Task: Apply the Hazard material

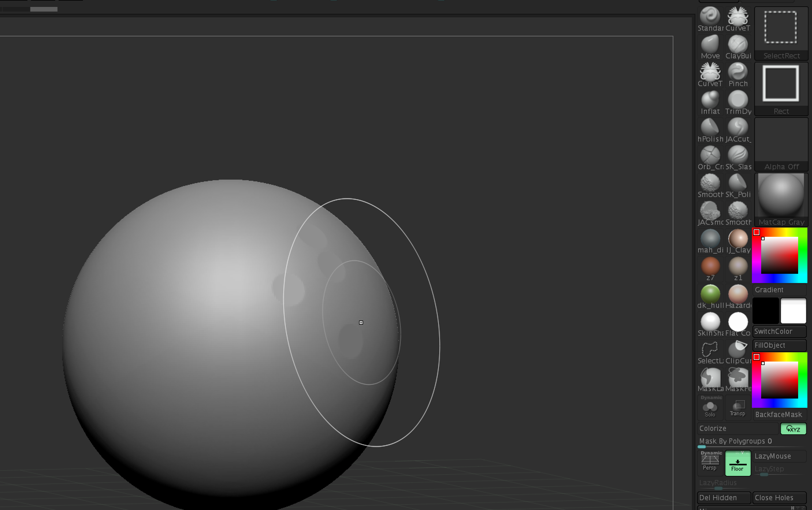Action: pos(738,297)
